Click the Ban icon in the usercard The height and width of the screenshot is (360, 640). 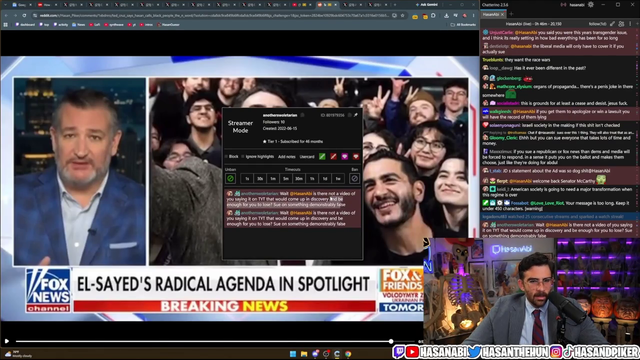point(354,178)
